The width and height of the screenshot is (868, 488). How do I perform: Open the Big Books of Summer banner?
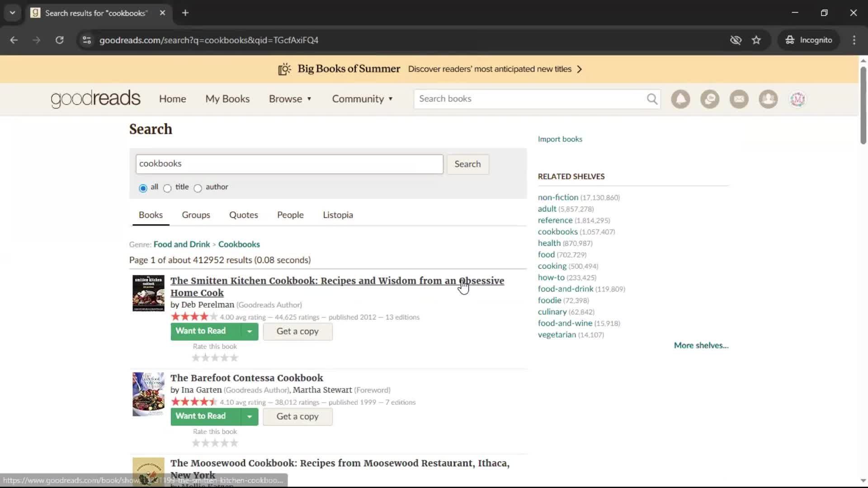point(429,69)
